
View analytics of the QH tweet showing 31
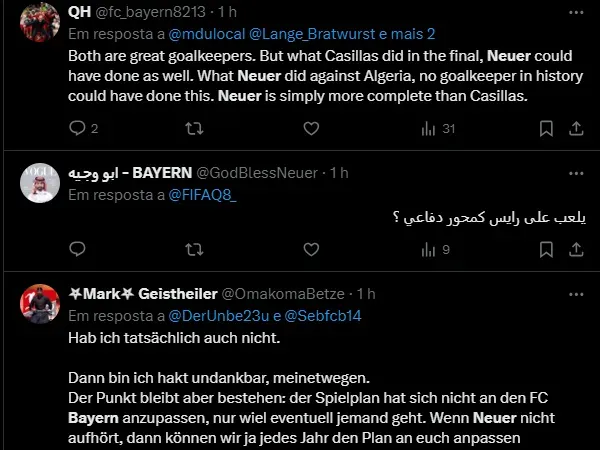point(429,128)
